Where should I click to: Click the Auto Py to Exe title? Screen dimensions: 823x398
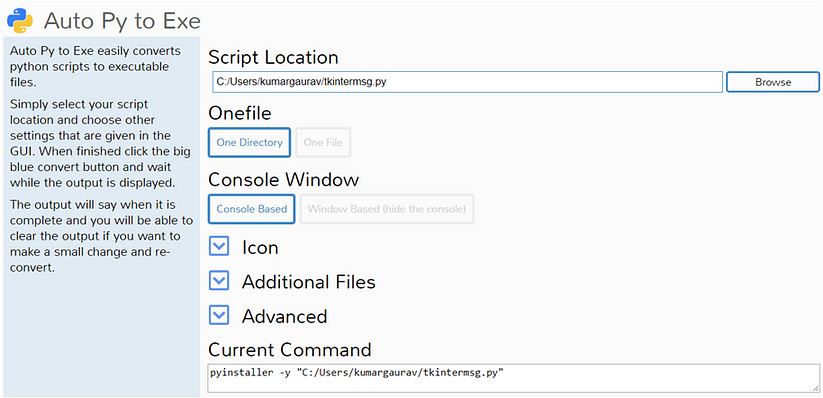tap(122, 21)
